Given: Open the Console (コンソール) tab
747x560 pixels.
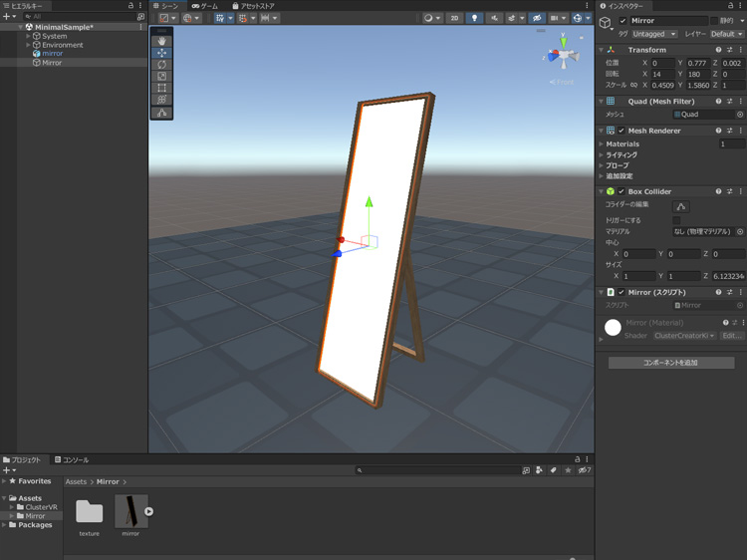Looking at the screenshot, I should (73, 460).
